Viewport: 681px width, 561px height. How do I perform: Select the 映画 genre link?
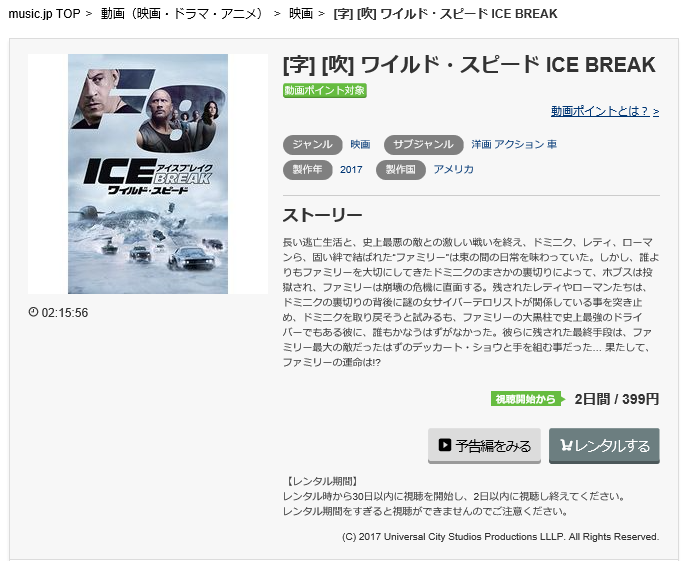[360, 145]
